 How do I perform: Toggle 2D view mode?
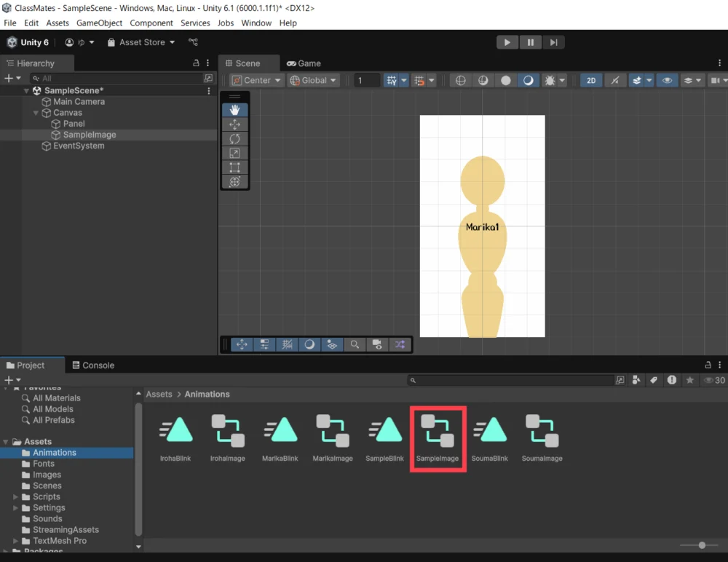click(591, 81)
